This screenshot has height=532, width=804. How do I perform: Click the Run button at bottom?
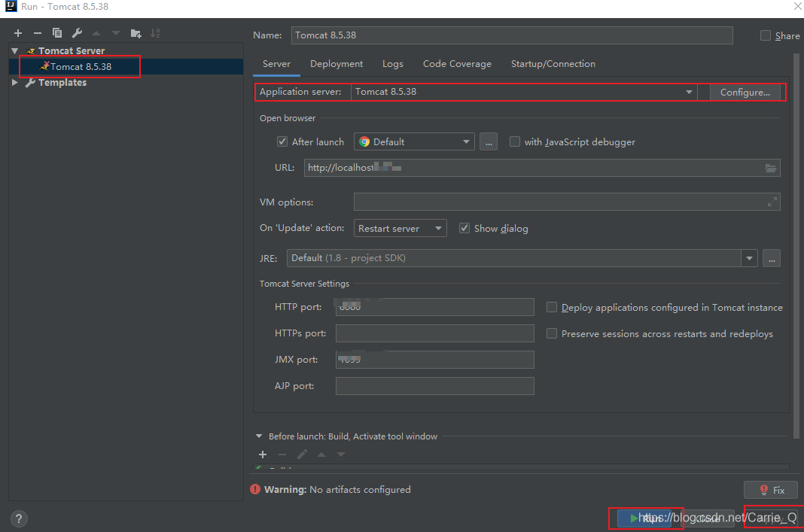click(644, 518)
